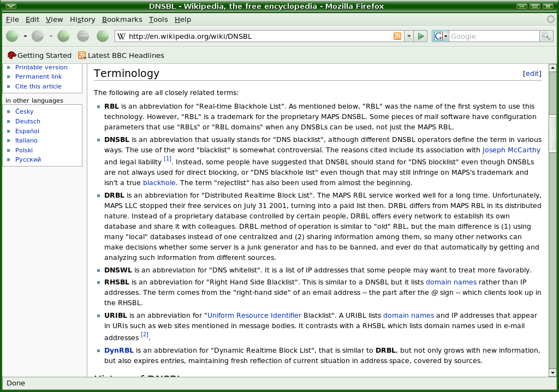Switch to the Español language version
The width and height of the screenshot is (559, 392).
pyautogui.click(x=27, y=131)
